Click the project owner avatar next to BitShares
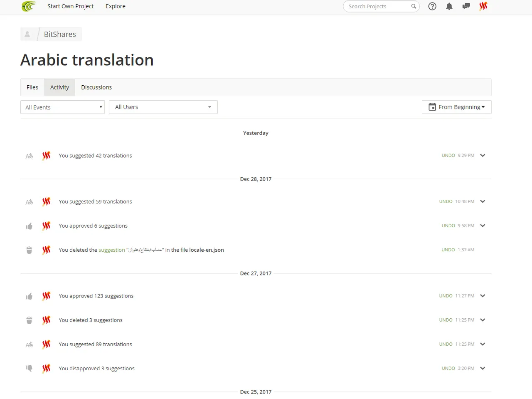This screenshot has width=532, height=399. tap(27, 34)
